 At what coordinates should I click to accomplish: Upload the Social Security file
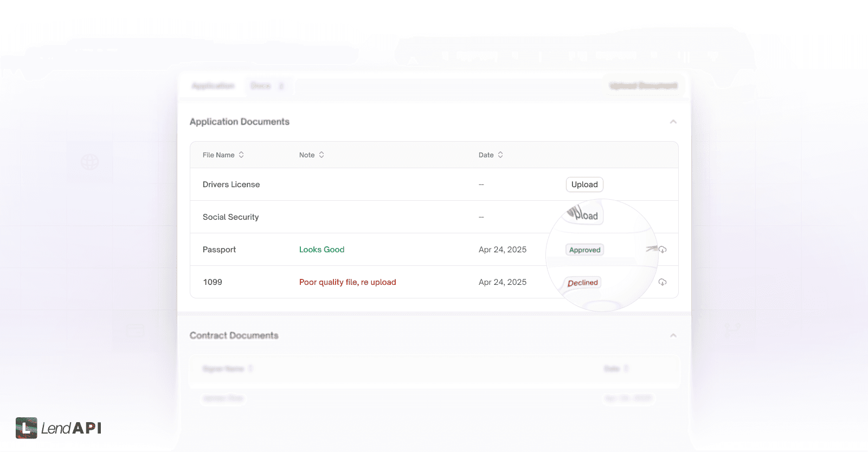point(584,215)
